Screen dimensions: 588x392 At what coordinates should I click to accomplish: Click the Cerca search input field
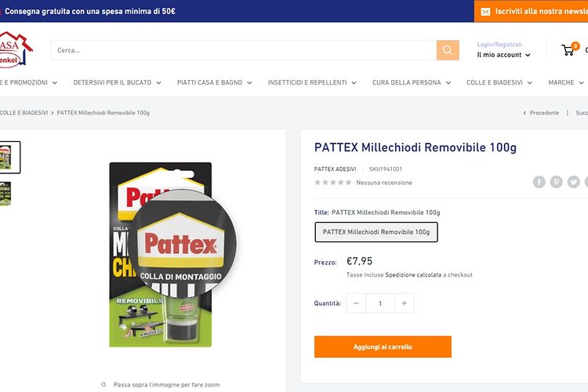tap(244, 50)
